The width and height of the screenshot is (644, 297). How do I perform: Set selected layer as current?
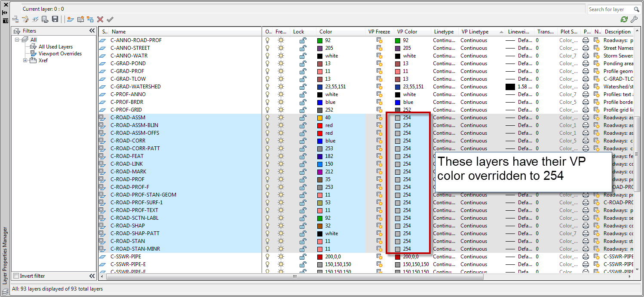click(x=110, y=19)
